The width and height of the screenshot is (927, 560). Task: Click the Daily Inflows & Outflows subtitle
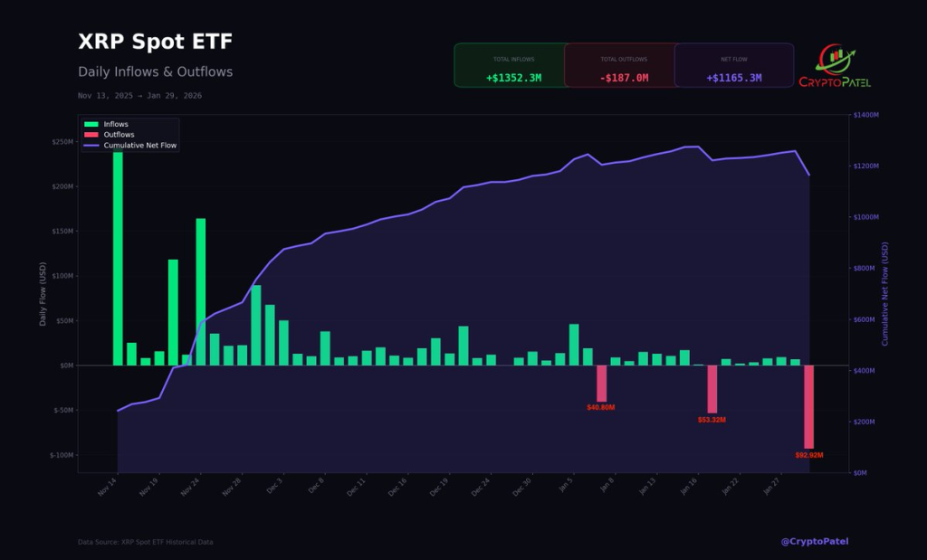tap(155, 71)
